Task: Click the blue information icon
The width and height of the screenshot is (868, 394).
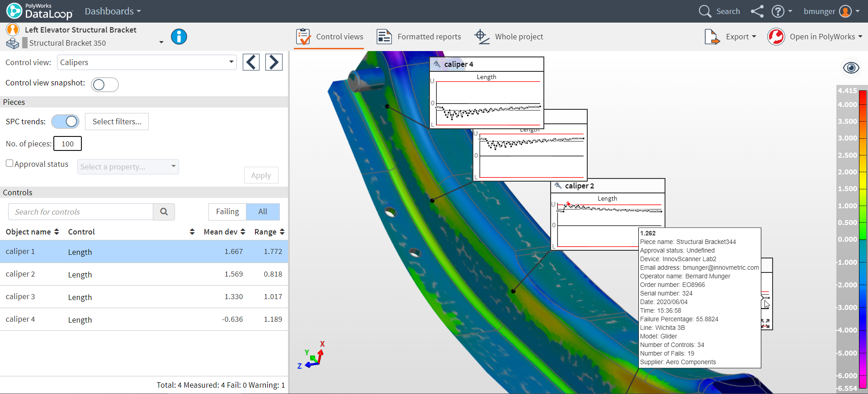Action: [179, 37]
